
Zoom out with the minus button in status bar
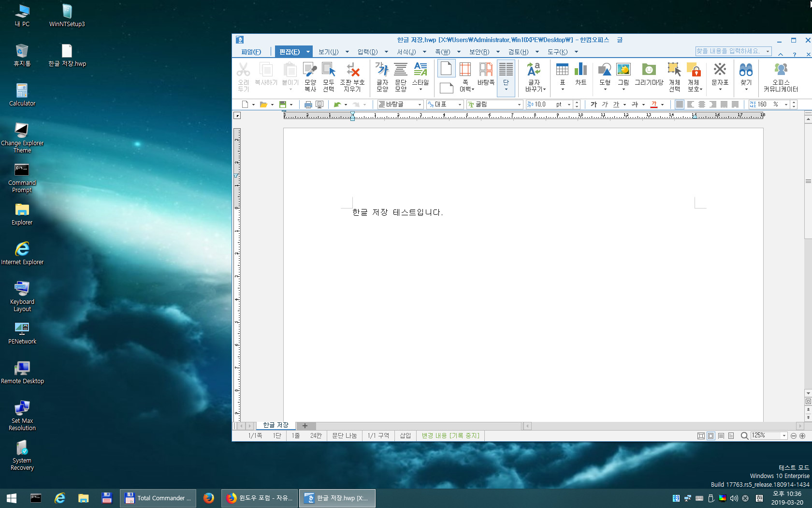point(794,436)
